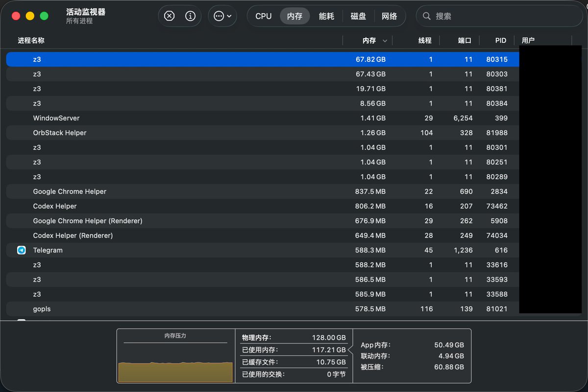Click the 104 threads value
The image size is (588, 392).
coord(426,133)
